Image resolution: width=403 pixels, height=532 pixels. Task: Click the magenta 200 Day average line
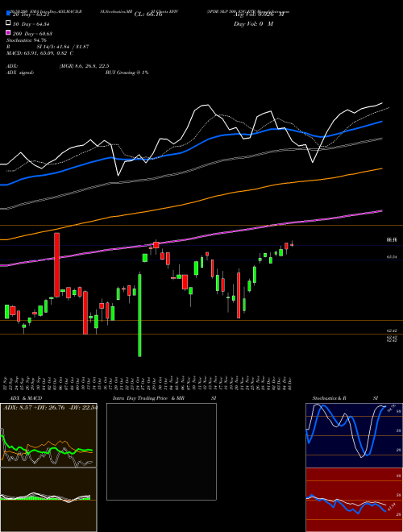pos(190,238)
